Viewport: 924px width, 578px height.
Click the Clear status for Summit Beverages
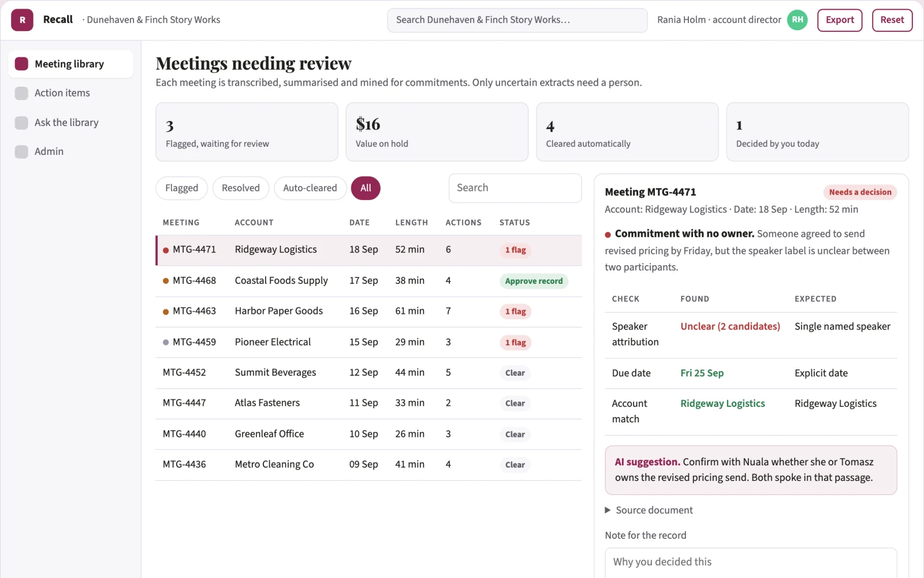[515, 373]
